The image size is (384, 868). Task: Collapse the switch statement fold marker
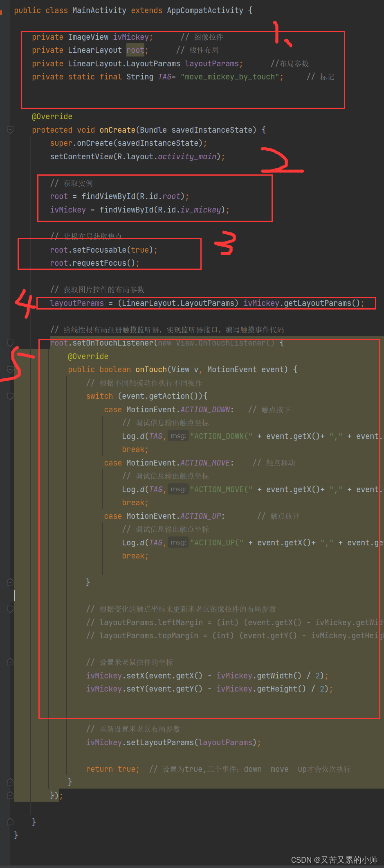click(10, 396)
